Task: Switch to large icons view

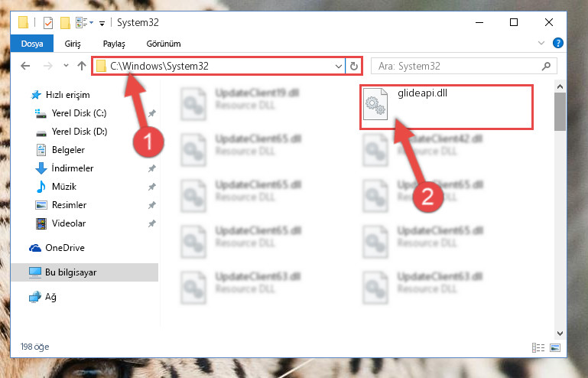Action: tap(555, 347)
